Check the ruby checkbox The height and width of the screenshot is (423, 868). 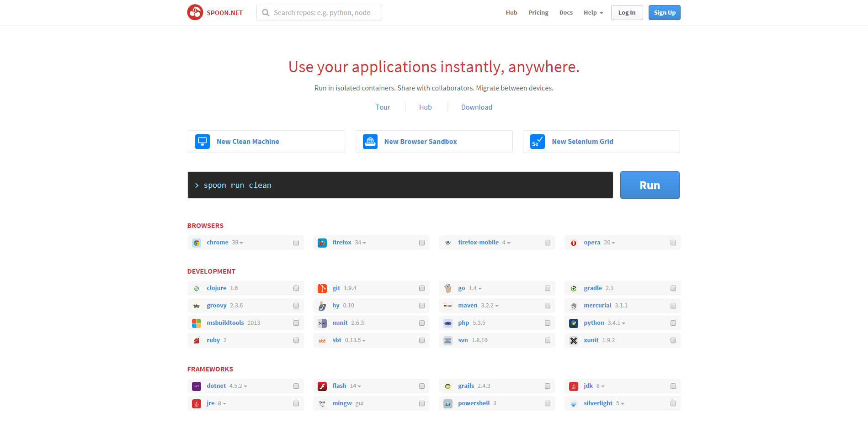(x=296, y=340)
